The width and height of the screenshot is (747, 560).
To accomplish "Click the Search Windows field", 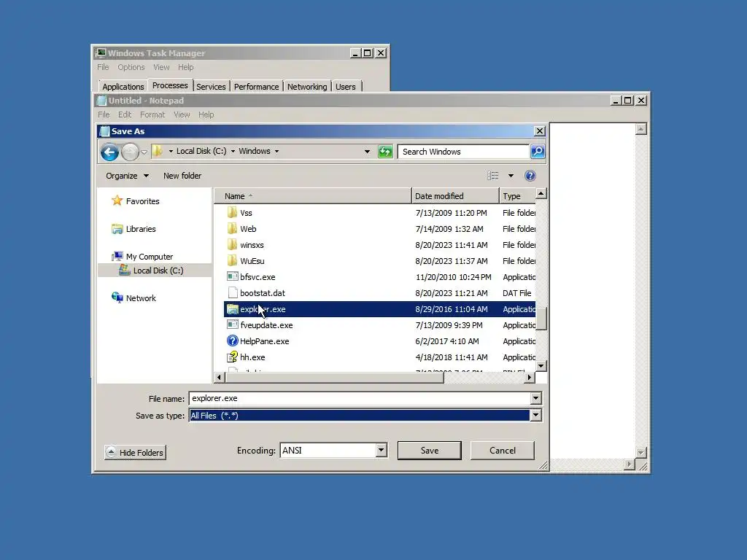I will (463, 152).
